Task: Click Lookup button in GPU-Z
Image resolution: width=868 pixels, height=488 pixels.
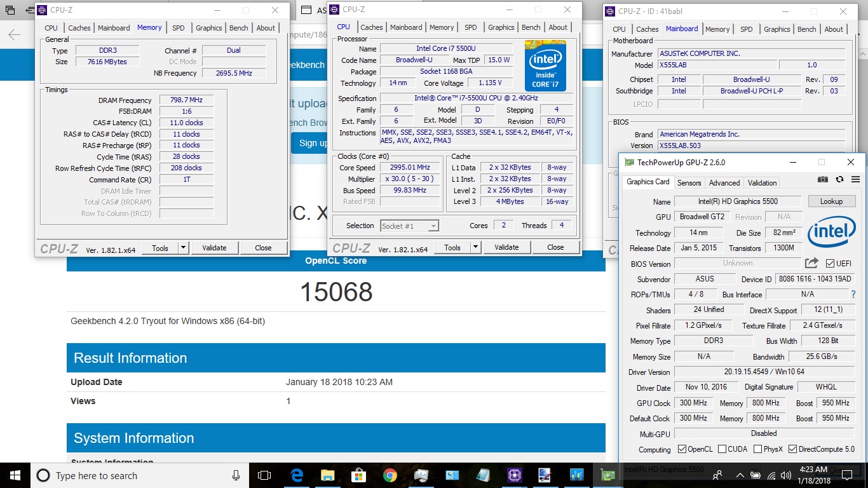Action: (x=831, y=201)
